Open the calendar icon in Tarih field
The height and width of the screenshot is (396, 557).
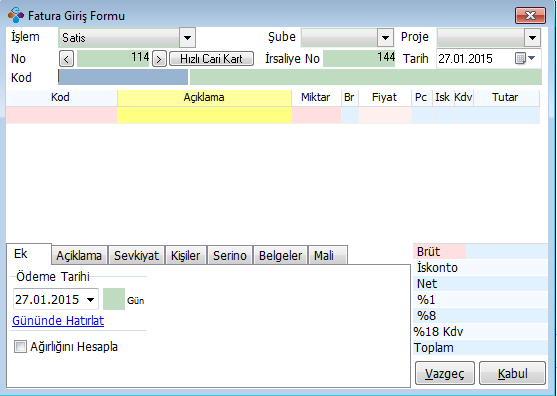pos(520,58)
